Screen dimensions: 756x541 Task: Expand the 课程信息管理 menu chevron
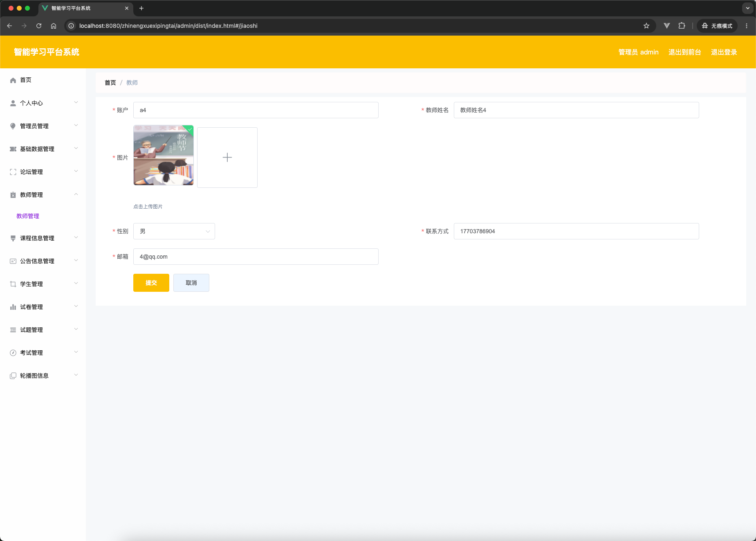(x=76, y=238)
